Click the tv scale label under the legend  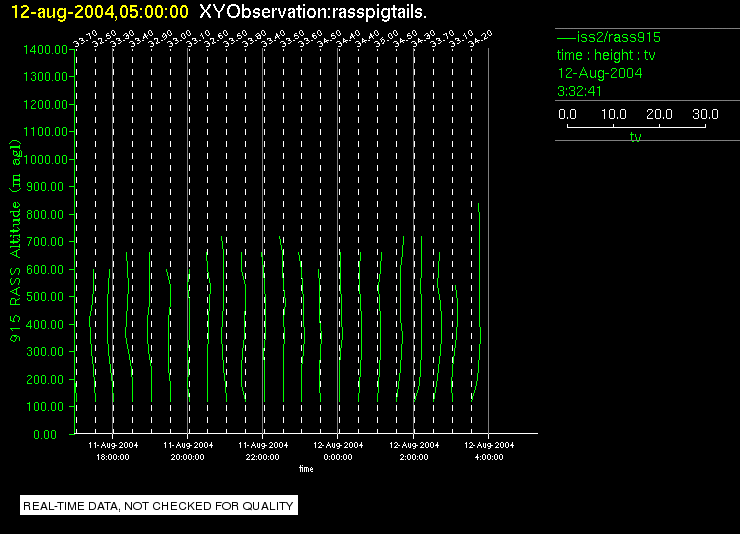point(635,137)
